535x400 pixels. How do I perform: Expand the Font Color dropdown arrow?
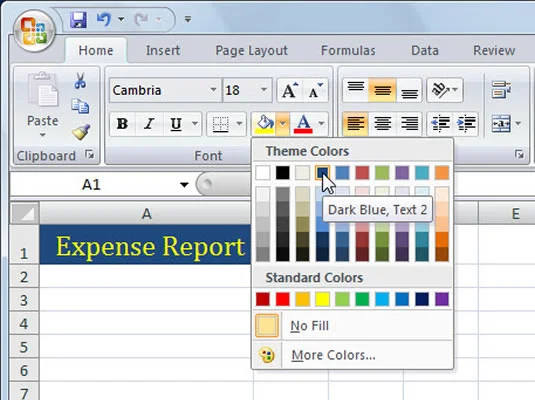(321, 124)
